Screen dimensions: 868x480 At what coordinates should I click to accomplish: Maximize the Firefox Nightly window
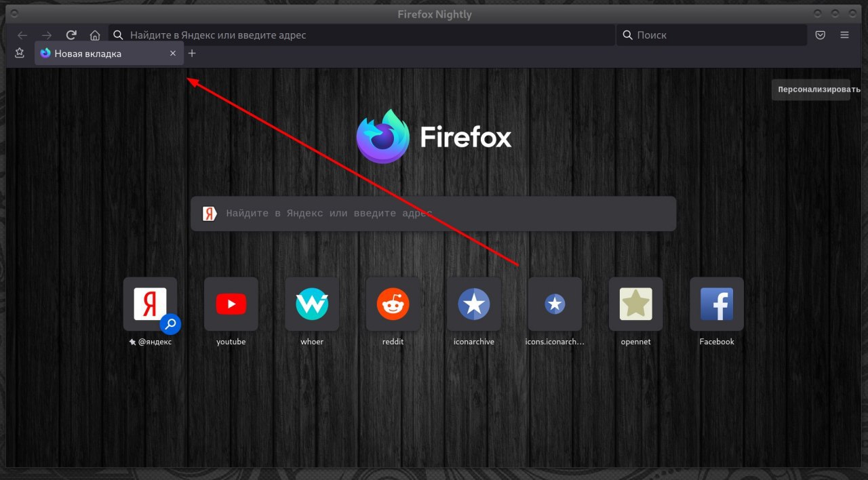pos(835,14)
